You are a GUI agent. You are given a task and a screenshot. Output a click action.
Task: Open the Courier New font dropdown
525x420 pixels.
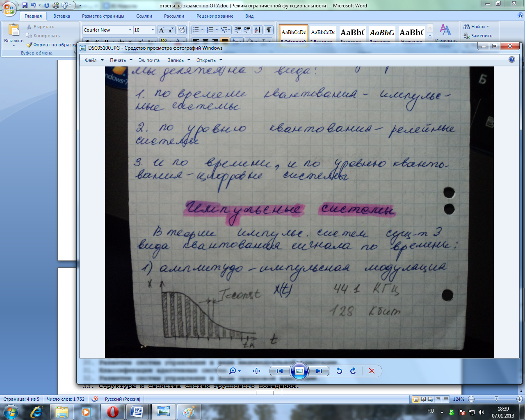pyautogui.click(x=130, y=30)
